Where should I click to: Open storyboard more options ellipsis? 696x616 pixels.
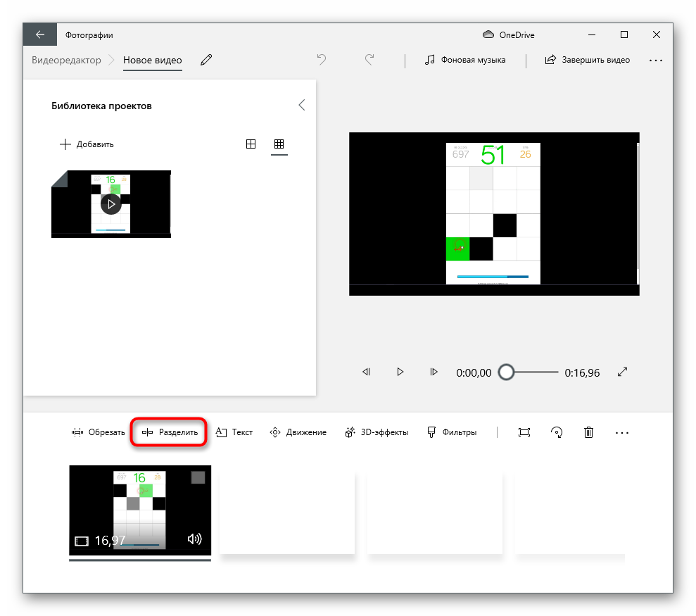[x=621, y=432]
